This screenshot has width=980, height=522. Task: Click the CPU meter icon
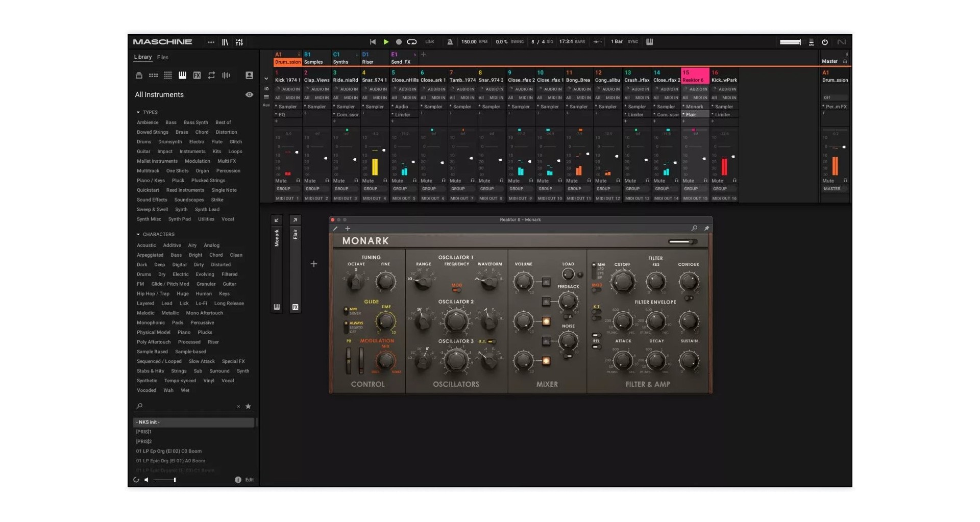811,42
